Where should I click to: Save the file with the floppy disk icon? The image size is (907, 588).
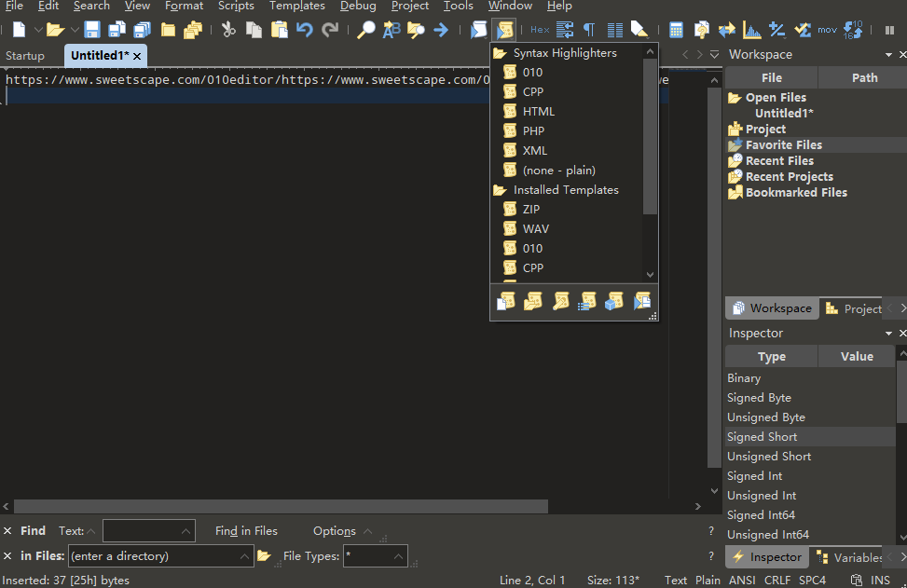tap(92, 30)
